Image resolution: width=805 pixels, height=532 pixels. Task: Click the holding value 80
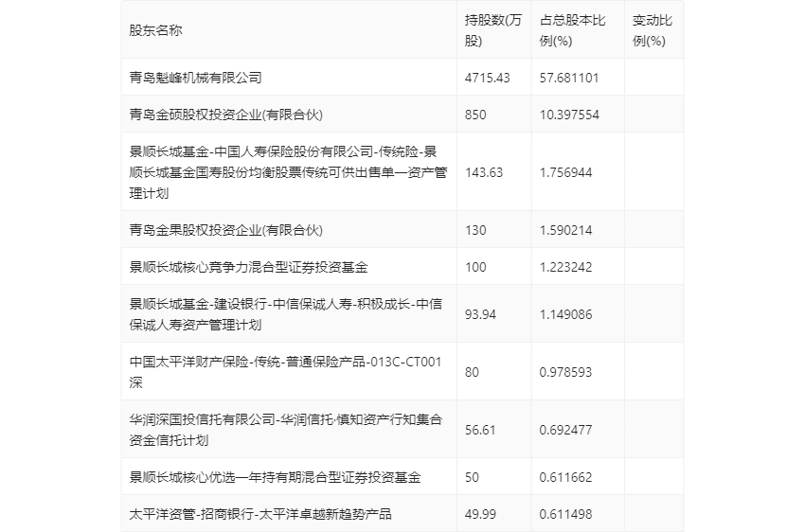click(x=472, y=372)
